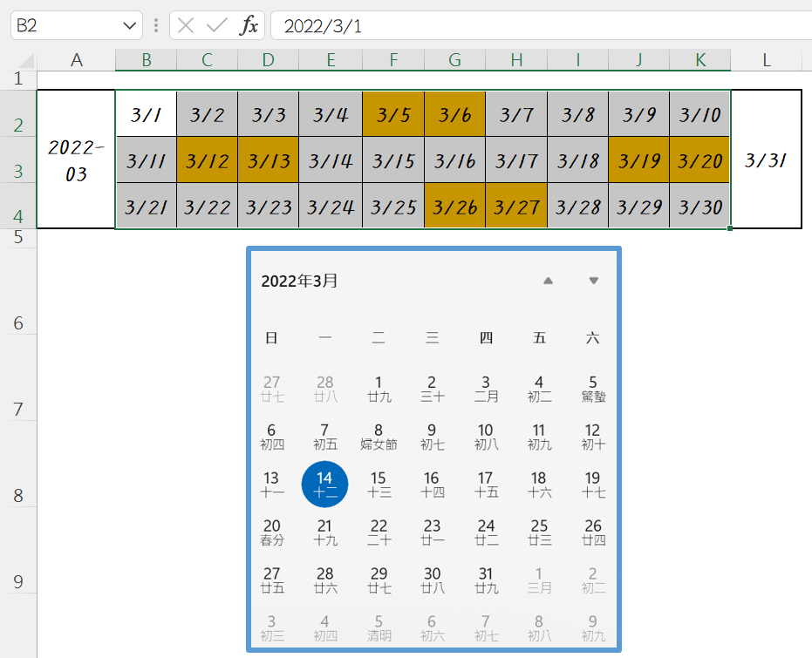Select column L header

click(767, 60)
